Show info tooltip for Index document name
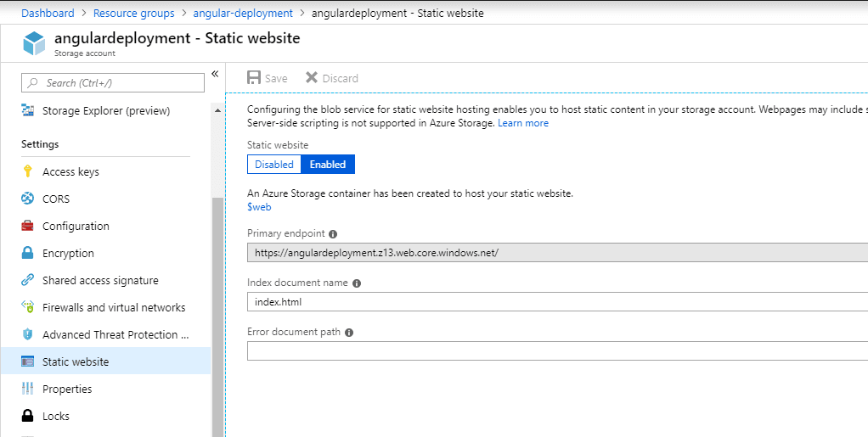The height and width of the screenshot is (437, 868). (x=357, y=283)
